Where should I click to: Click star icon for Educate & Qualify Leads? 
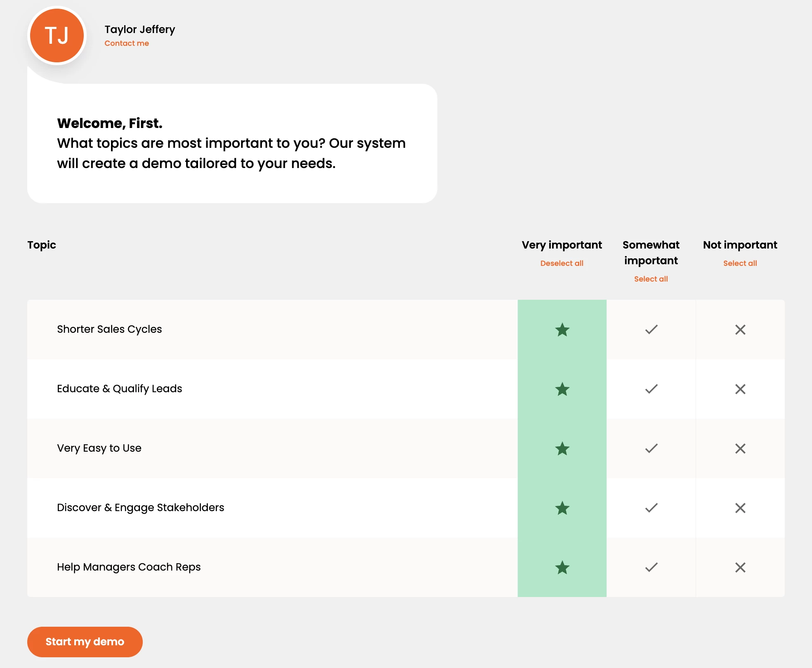562,389
